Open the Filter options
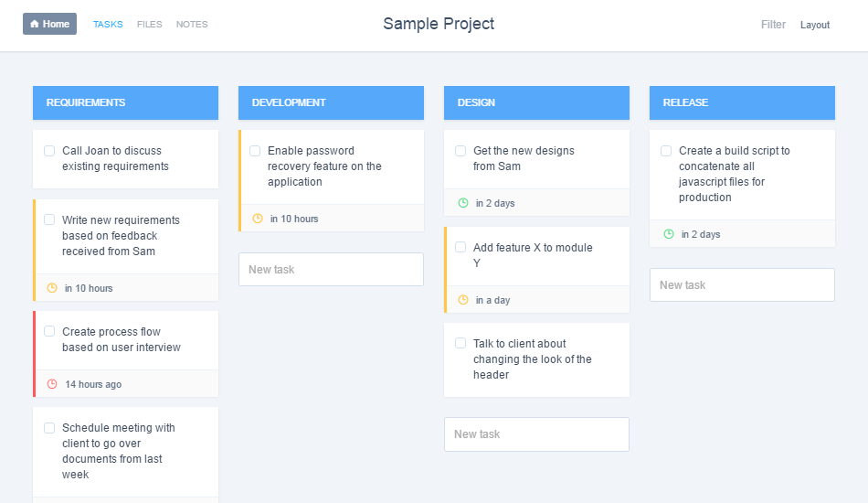 (773, 25)
